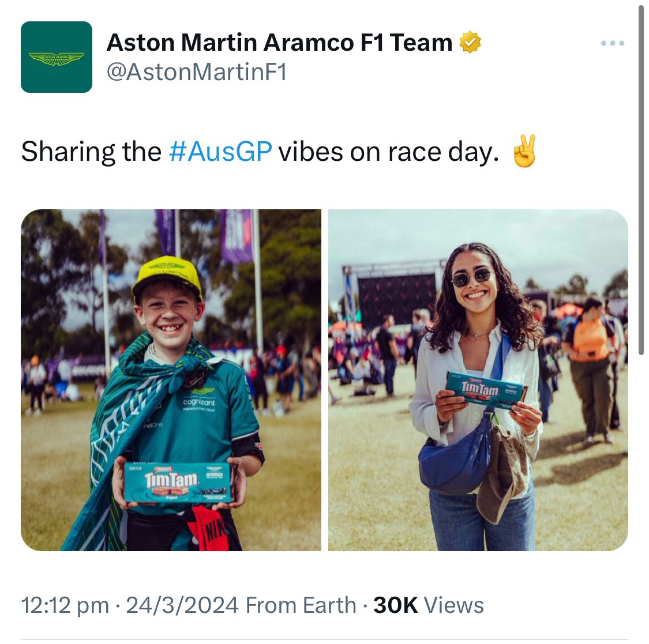This screenshot has height=644, width=649.
Task: Click the 12:12 pm timestamp
Action: 65,605
